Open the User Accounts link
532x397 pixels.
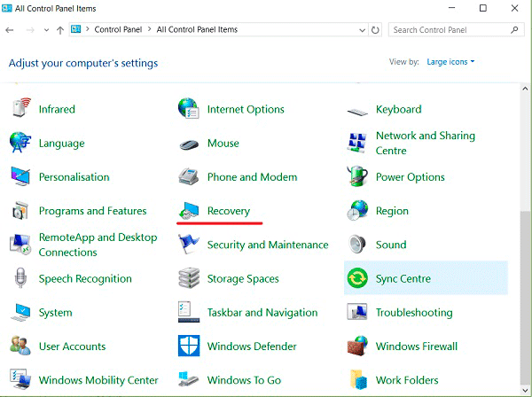73,346
